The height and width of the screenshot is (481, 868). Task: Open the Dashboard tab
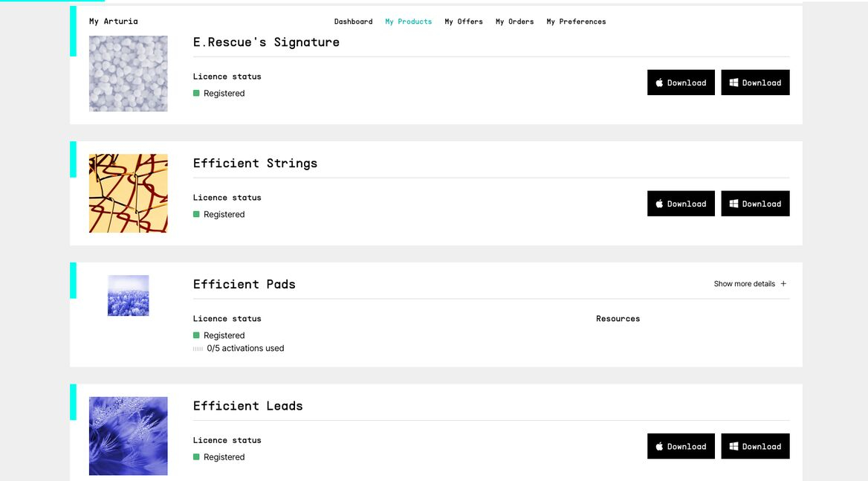pyautogui.click(x=353, y=22)
